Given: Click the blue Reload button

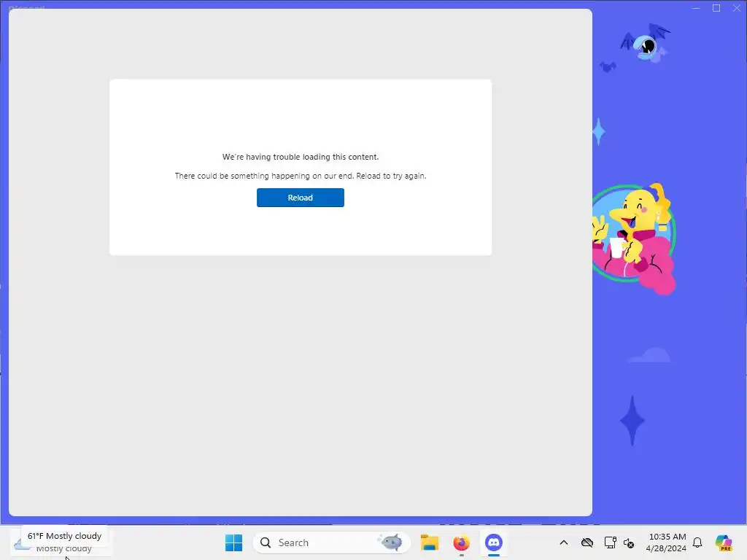Looking at the screenshot, I should click(x=300, y=198).
